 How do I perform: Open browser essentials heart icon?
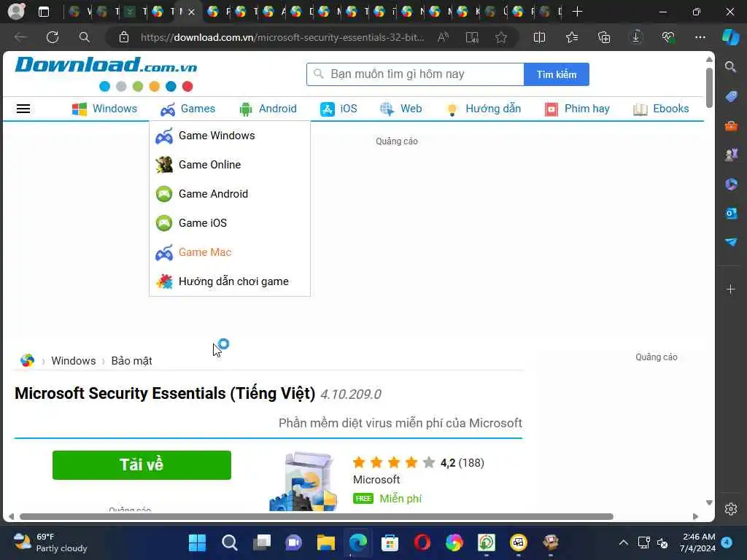tap(668, 37)
